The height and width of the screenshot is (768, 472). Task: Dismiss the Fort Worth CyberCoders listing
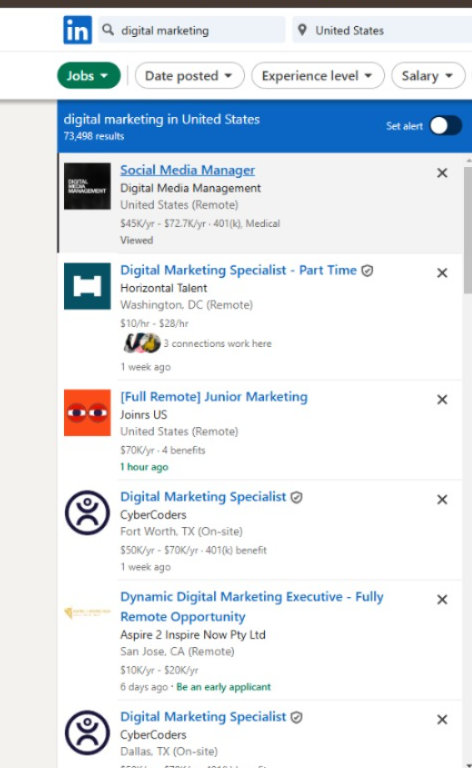click(x=442, y=500)
